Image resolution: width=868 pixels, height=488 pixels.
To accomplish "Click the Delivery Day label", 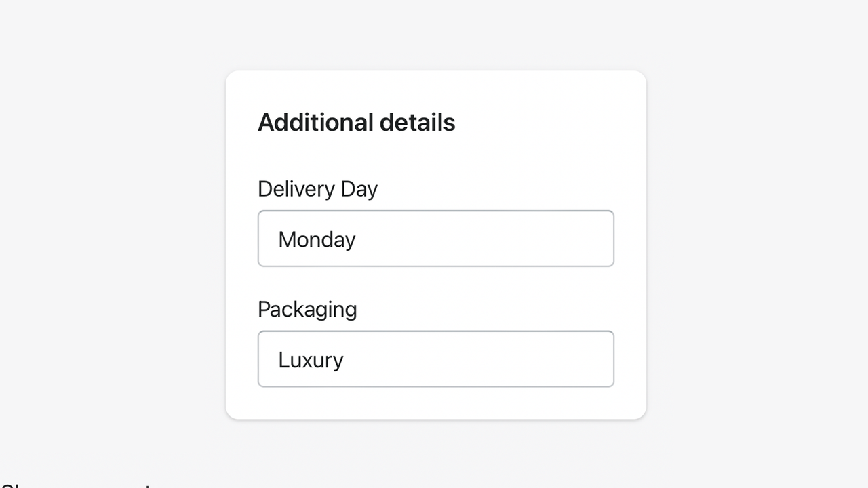I will pos(317,188).
